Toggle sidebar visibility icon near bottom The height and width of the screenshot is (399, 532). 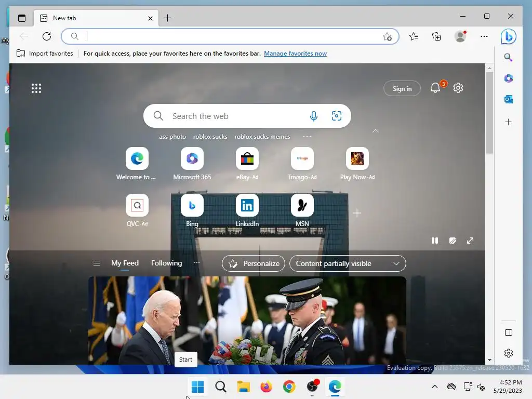(508, 332)
